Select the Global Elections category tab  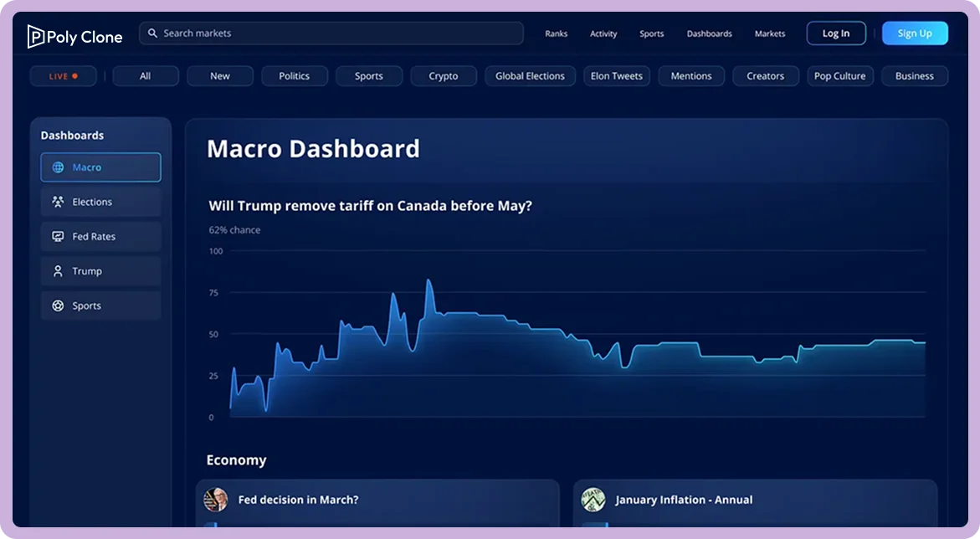coord(530,76)
